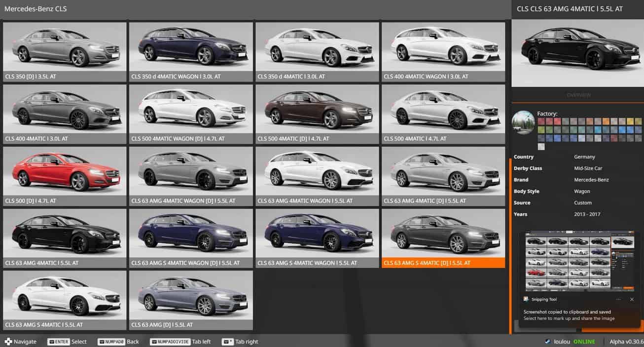
Task: Select the red CLS 500 [D] 4.7L AT
Action: tap(64, 176)
